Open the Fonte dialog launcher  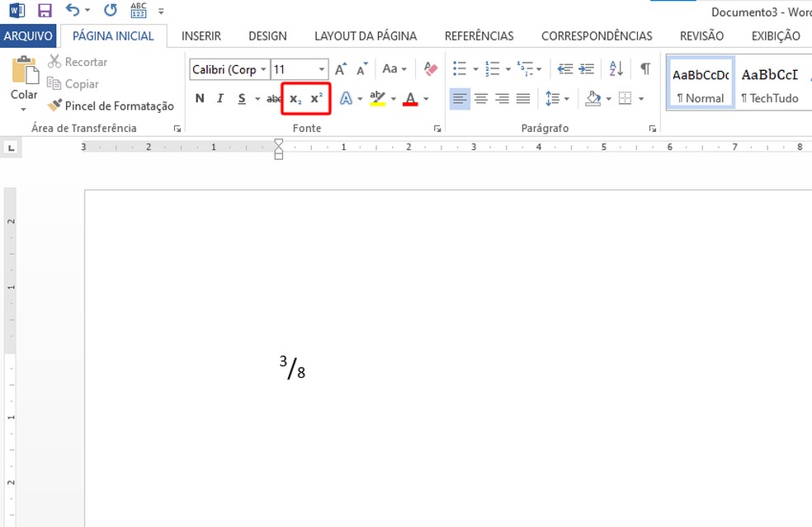[438, 129]
